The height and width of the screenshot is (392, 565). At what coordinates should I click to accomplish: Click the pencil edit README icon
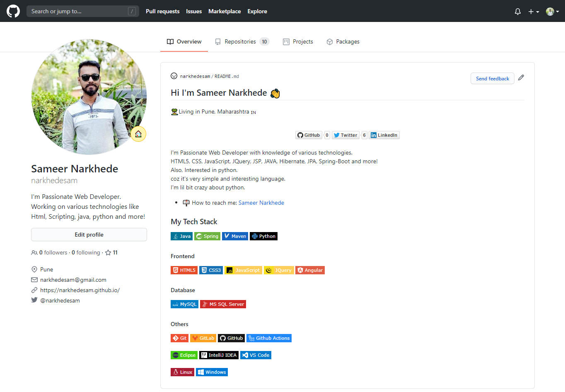pyautogui.click(x=521, y=77)
